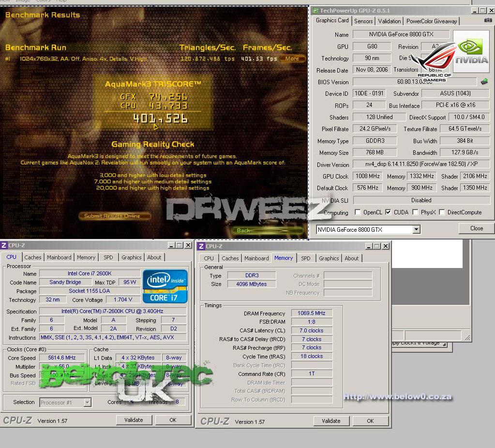Click the Code Name value Sandy Bridge
The image size is (495, 448).
[x=65, y=282]
